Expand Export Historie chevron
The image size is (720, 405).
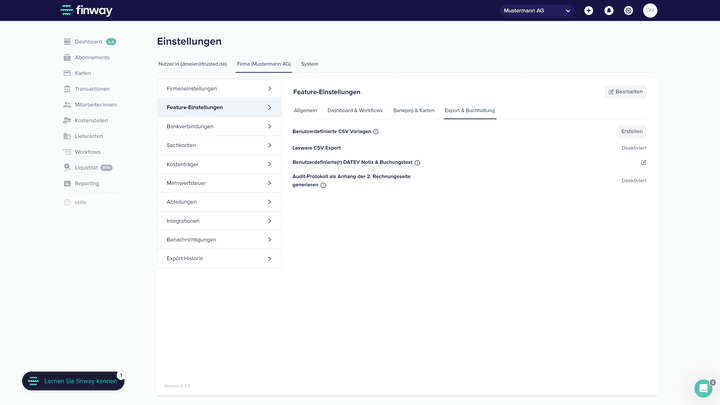(270, 259)
